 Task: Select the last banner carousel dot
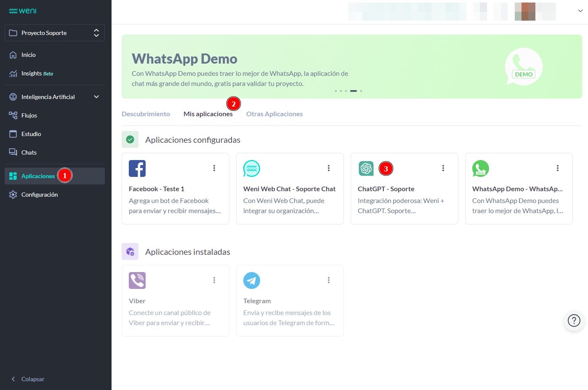[x=361, y=91]
